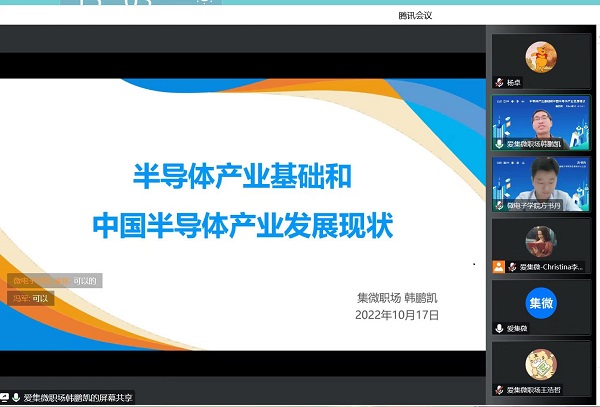Select the 爱集微职场王浩哲 participant avatar
Image resolution: width=600 pixels, height=407 pixels.
(x=540, y=362)
